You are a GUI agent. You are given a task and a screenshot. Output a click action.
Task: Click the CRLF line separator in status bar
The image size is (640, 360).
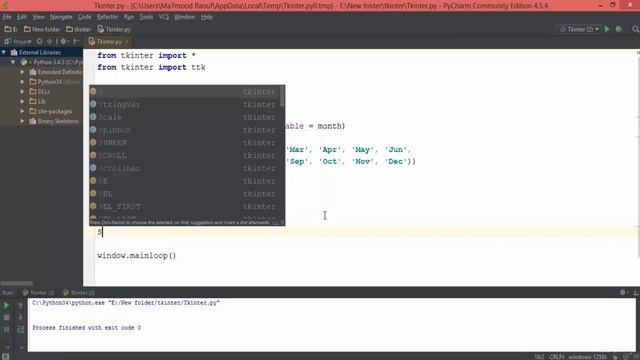click(x=557, y=357)
